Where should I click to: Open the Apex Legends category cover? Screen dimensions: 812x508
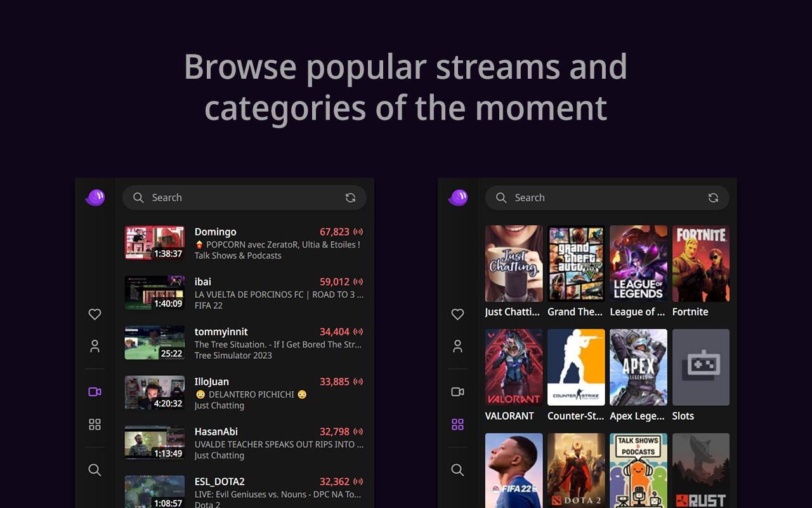click(x=638, y=367)
